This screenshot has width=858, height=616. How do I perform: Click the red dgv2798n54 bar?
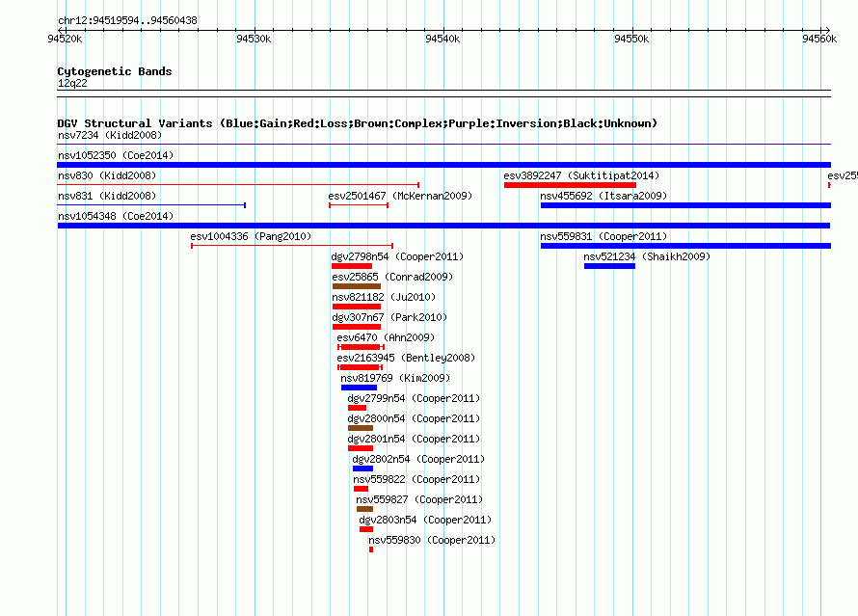[x=352, y=266]
